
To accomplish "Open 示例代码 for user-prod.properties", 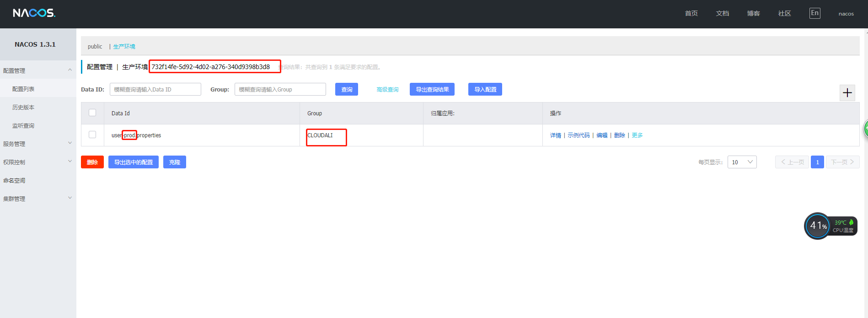I will pyautogui.click(x=579, y=135).
